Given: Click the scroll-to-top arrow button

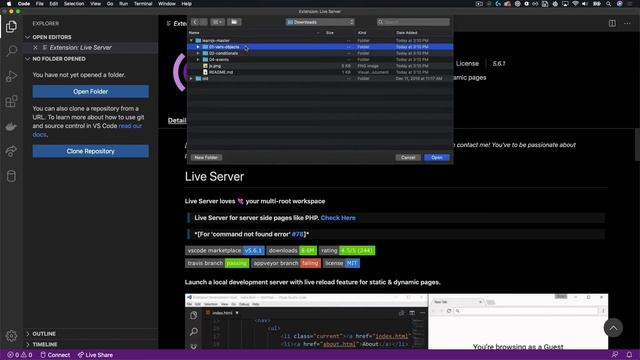Looking at the screenshot, I should point(613,328).
